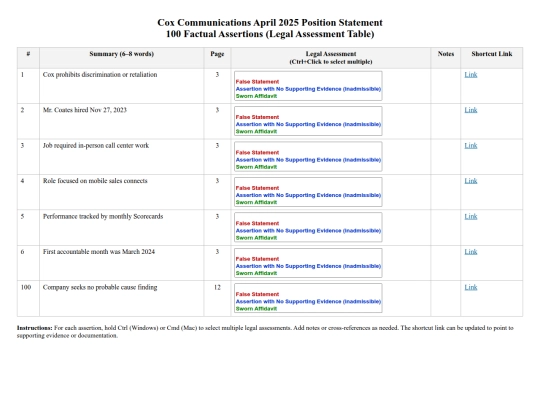The height and width of the screenshot is (405, 540).
Task: Select Sworn Affidavit in row 1 list
Action: pyautogui.click(x=256, y=96)
